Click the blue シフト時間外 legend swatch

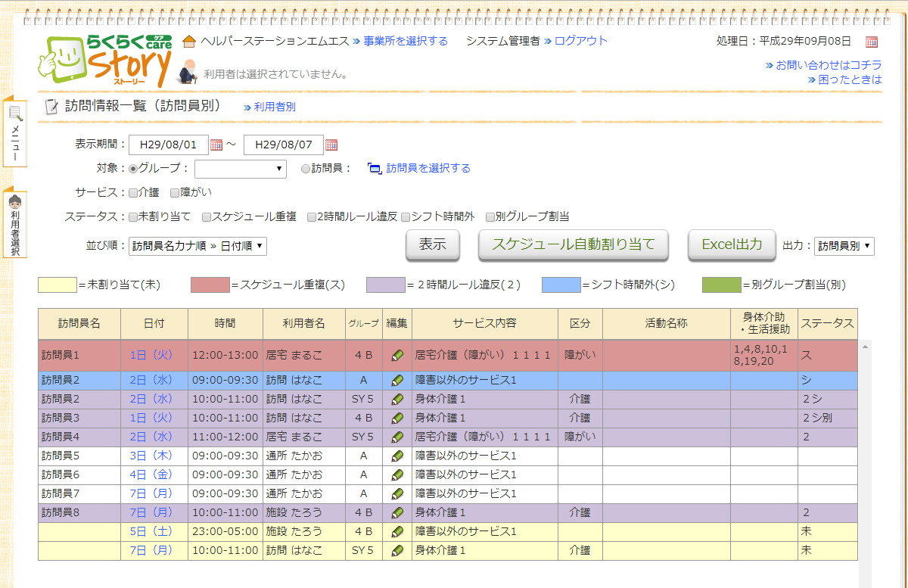(x=561, y=285)
